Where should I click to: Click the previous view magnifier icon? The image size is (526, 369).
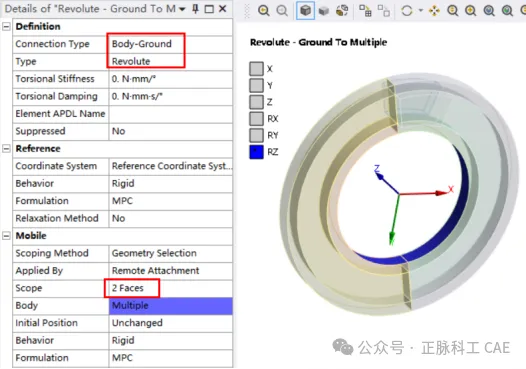[264, 11]
